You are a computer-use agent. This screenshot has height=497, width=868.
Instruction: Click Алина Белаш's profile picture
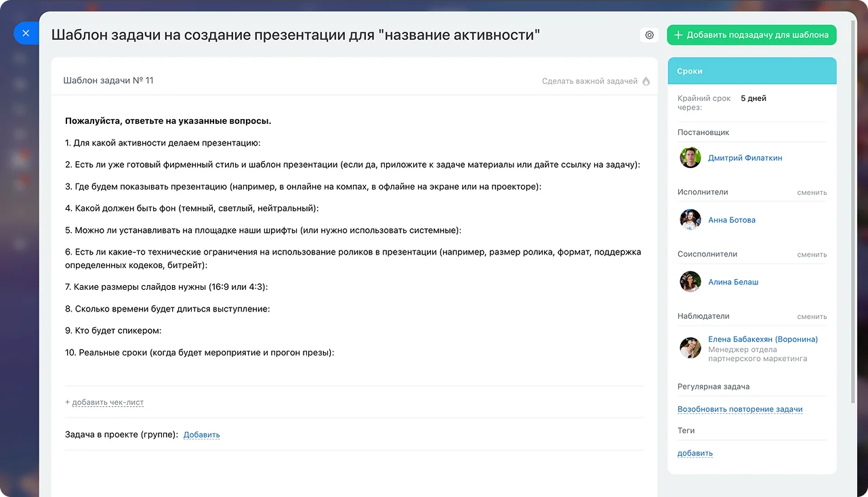point(690,282)
